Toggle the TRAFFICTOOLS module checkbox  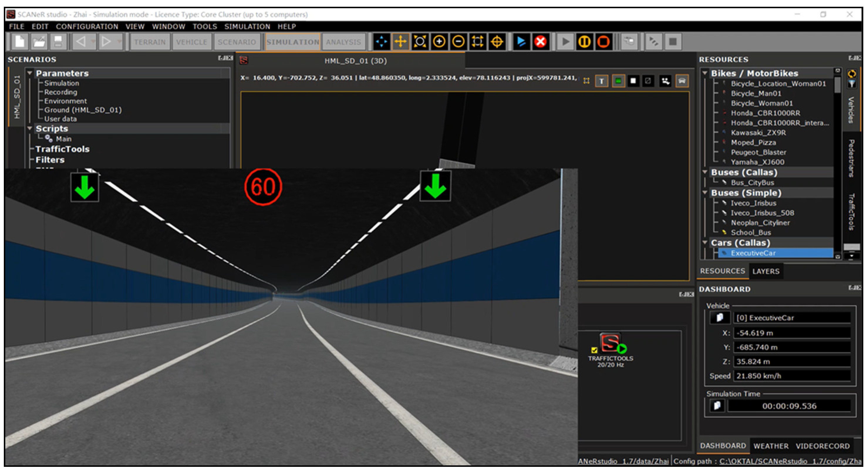[x=594, y=350]
